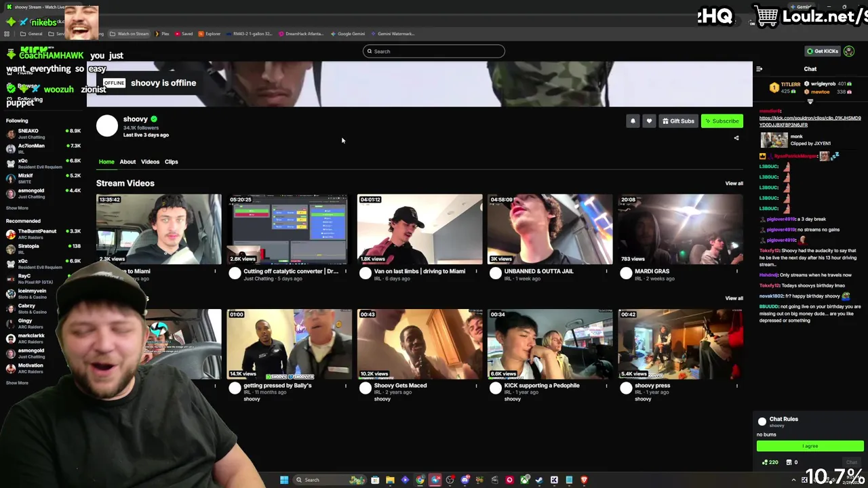868x488 pixels.
Task: Open the user profile avatar menu
Action: [x=849, y=52]
